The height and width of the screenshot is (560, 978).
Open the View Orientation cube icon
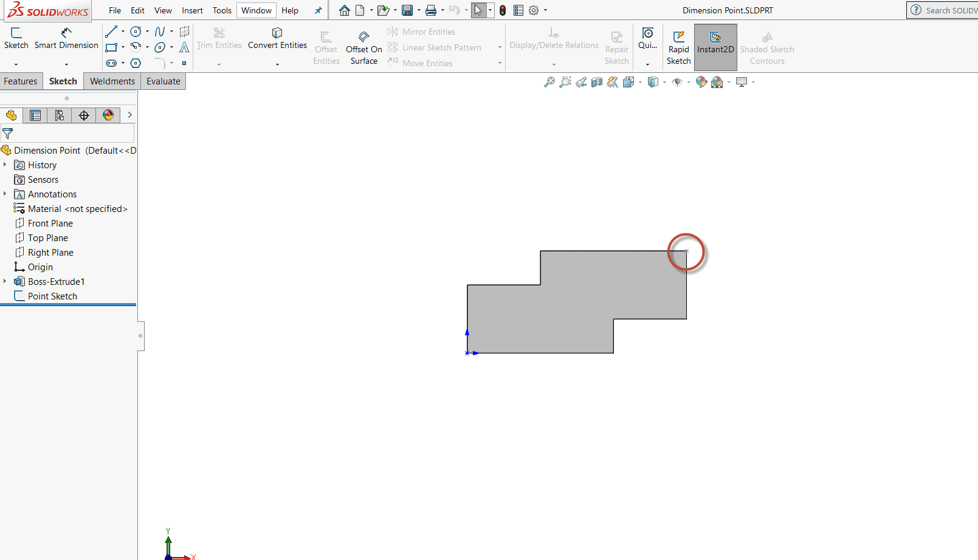pos(628,82)
